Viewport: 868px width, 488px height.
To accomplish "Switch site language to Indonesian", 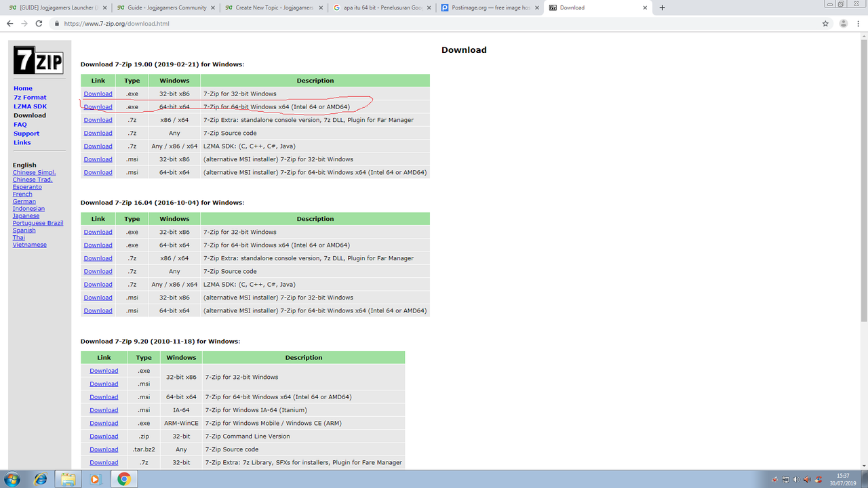I will pyautogui.click(x=28, y=209).
